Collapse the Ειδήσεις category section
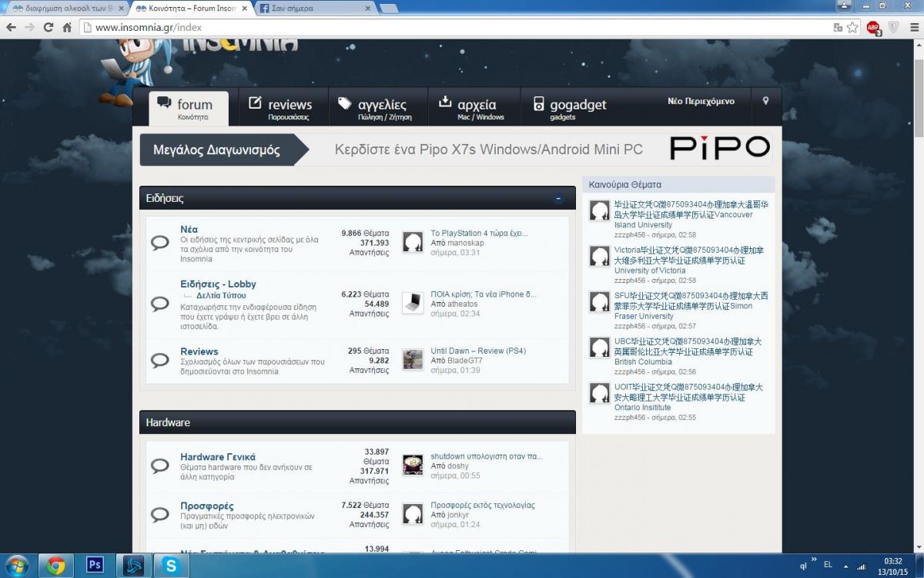 (559, 199)
